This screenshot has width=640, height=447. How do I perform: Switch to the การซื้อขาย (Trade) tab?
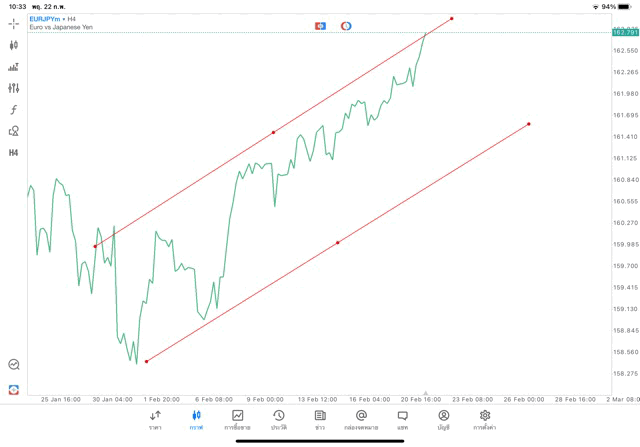tap(238, 419)
